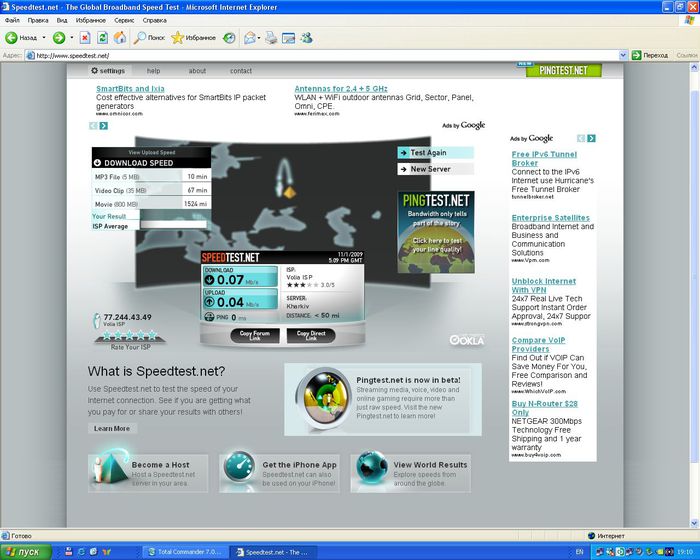The height and width of the screenshot is (560, 700).
Task: Open the пуск Start button
Action: [25, 552]
